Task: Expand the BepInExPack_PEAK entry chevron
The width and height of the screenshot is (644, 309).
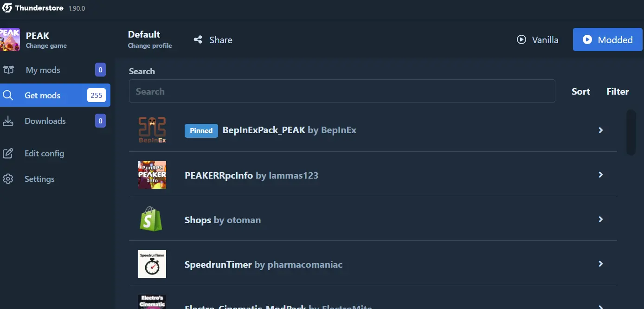Action: [601, 130]
